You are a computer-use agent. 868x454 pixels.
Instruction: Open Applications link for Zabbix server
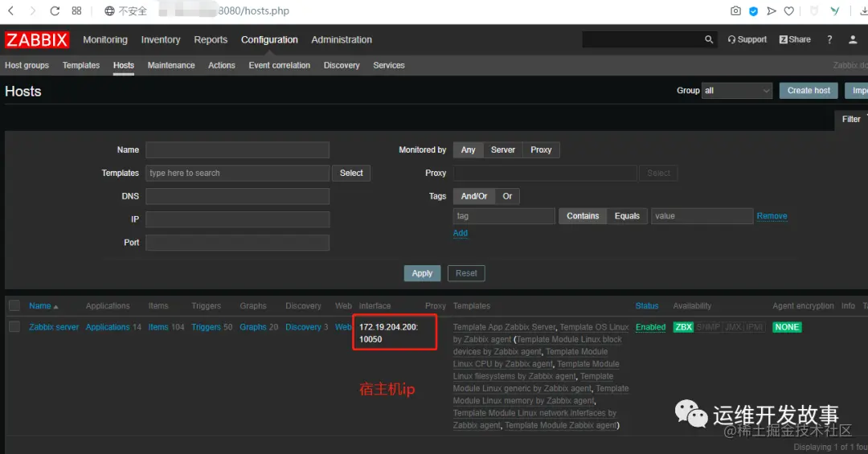tap(108, 327)
